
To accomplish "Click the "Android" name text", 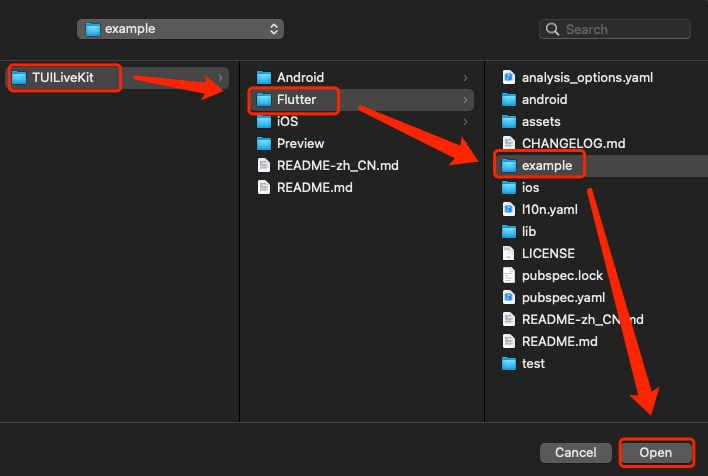I will tap(300, 78).
